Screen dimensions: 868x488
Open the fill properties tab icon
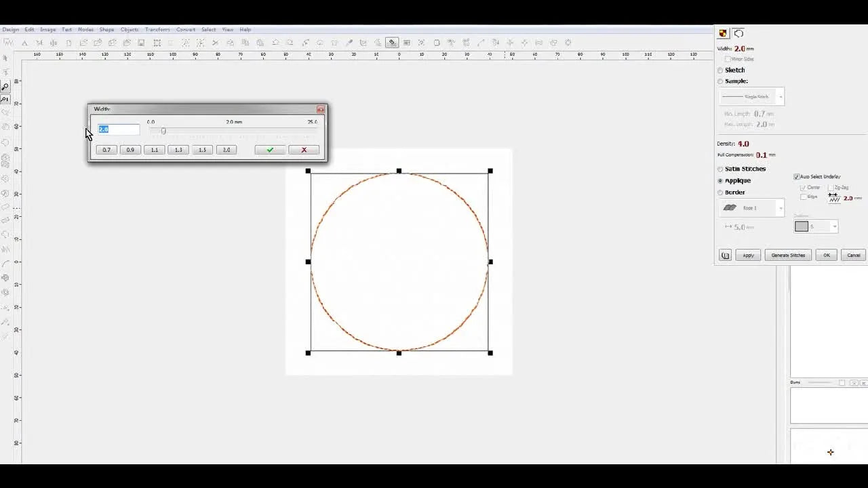pyautogui.click(x=723, y=33)
